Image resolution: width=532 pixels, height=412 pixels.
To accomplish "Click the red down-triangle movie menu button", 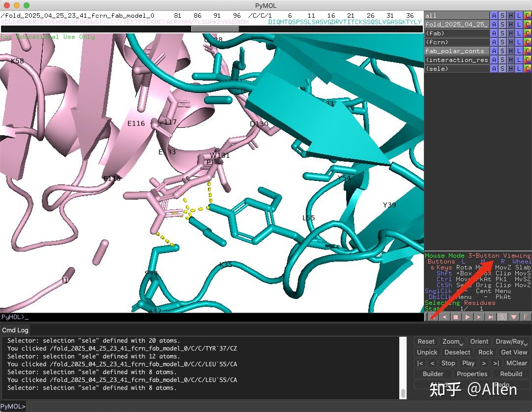I will pos(513,317).
